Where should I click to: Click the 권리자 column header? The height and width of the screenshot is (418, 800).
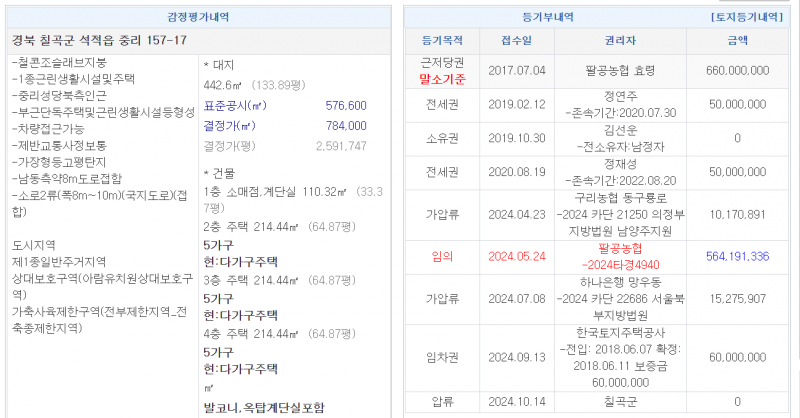click(621, 41)
